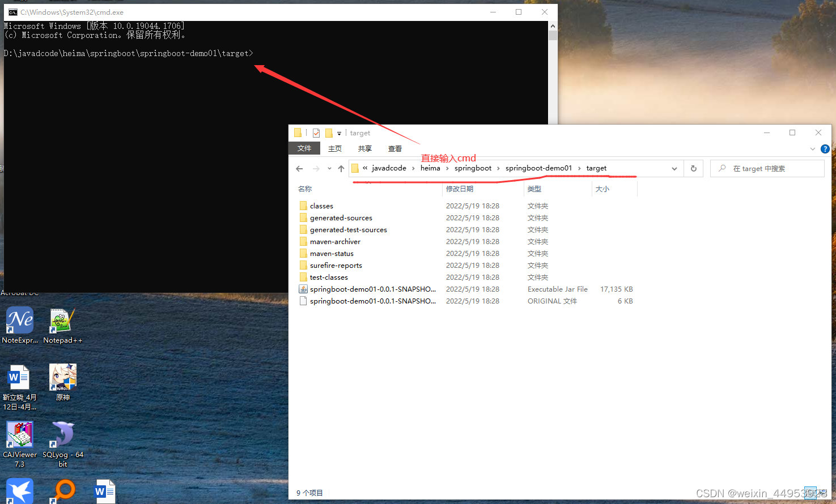Click New folder quick access icon
The image size is (836, 504).
click(x=329, y=133)
